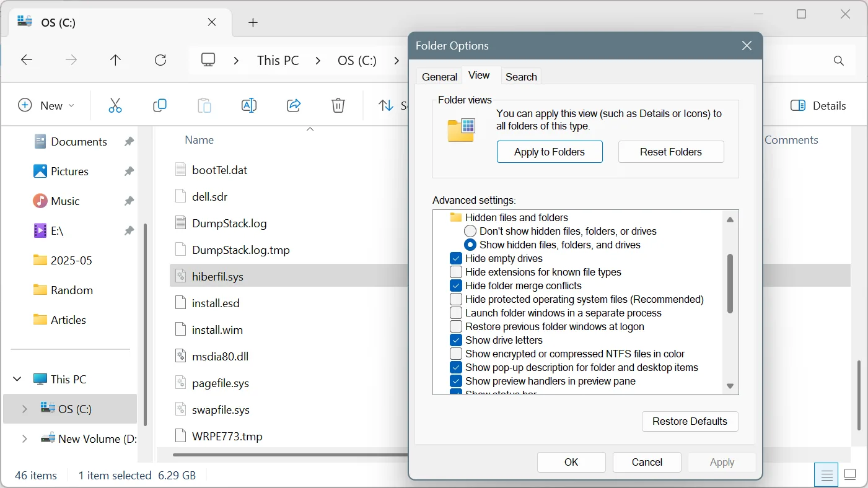Screen dimensions: 868x488
Task: Go forward with the right arrow
Action: [71, 60]
